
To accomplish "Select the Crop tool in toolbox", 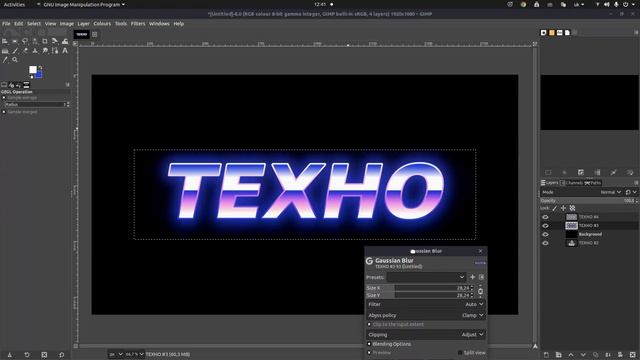I will click(x=45, y=41).
